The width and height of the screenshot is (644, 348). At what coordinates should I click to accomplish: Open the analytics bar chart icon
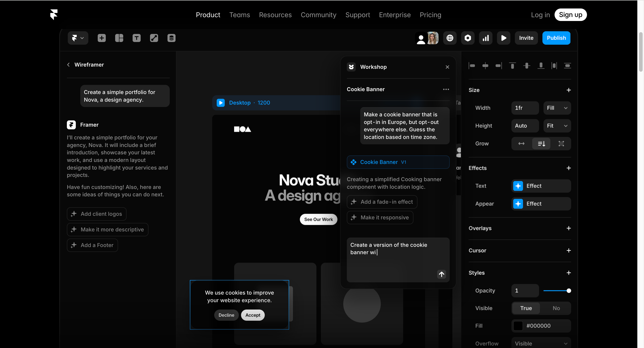[485, 38]
